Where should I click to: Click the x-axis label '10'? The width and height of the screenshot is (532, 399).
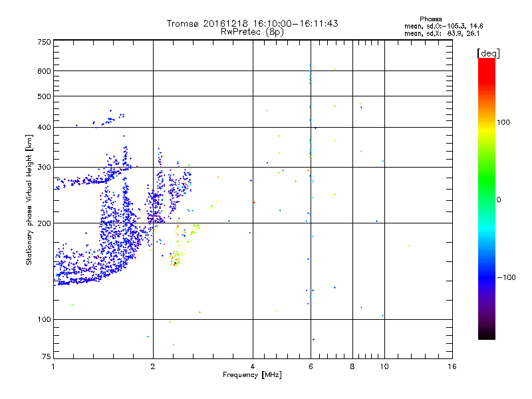point(384,366)
